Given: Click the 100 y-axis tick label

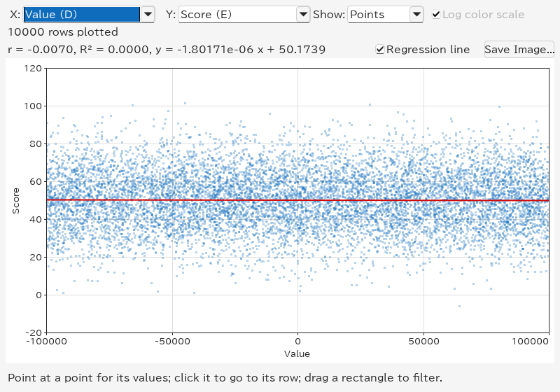Looking at the screenshot, I should (x=33, y=106).
